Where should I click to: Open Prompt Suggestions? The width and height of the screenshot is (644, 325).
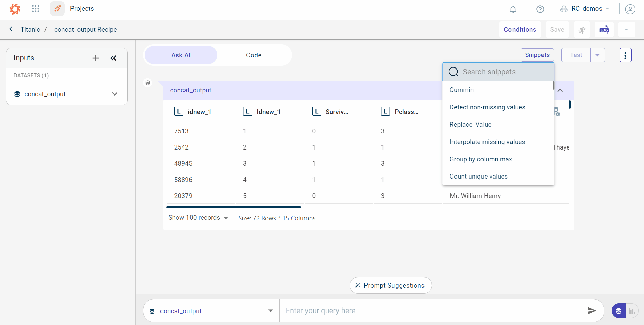tap(390, 286)
